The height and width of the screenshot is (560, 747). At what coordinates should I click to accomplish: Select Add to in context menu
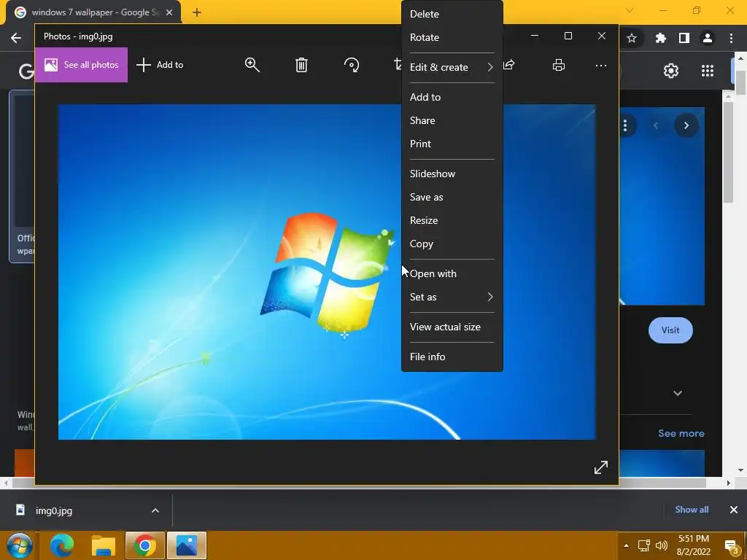tap(452, 97)
